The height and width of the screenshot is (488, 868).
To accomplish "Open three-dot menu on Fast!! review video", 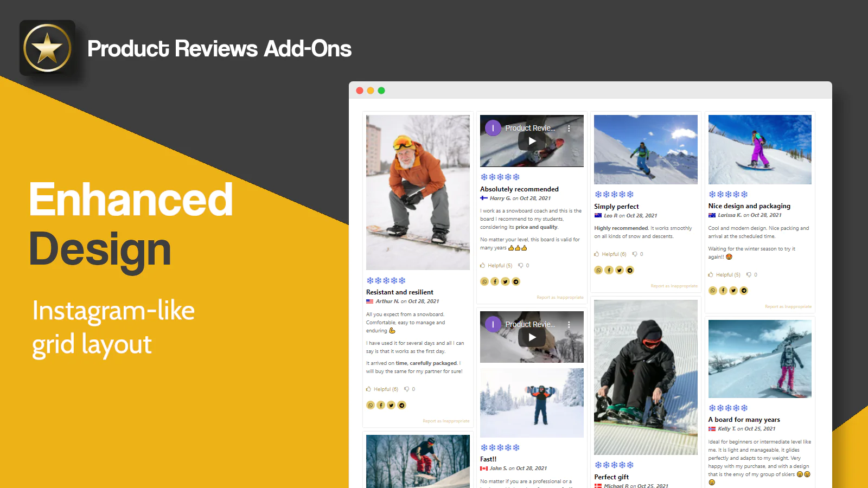I will [x=569, y=325].
